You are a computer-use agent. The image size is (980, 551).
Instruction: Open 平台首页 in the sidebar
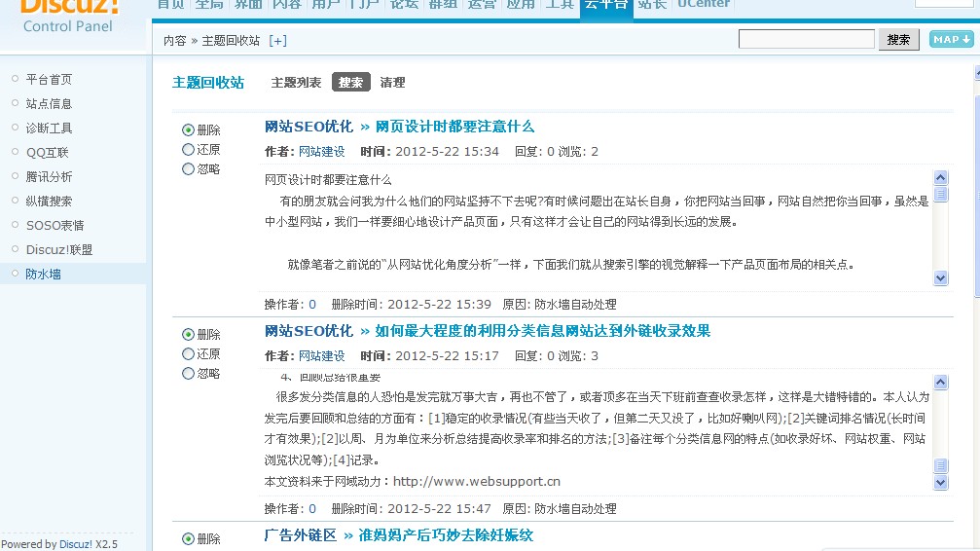click(x=49, y=80)
